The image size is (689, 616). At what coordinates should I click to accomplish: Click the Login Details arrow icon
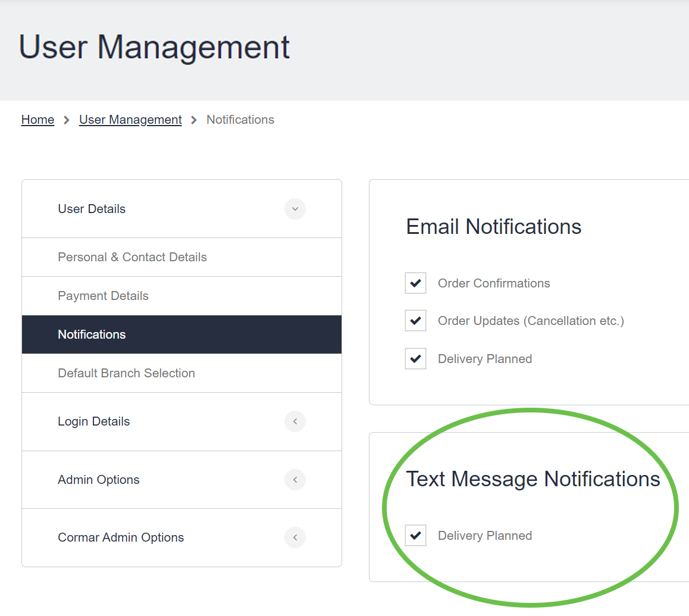coord(295,421)
